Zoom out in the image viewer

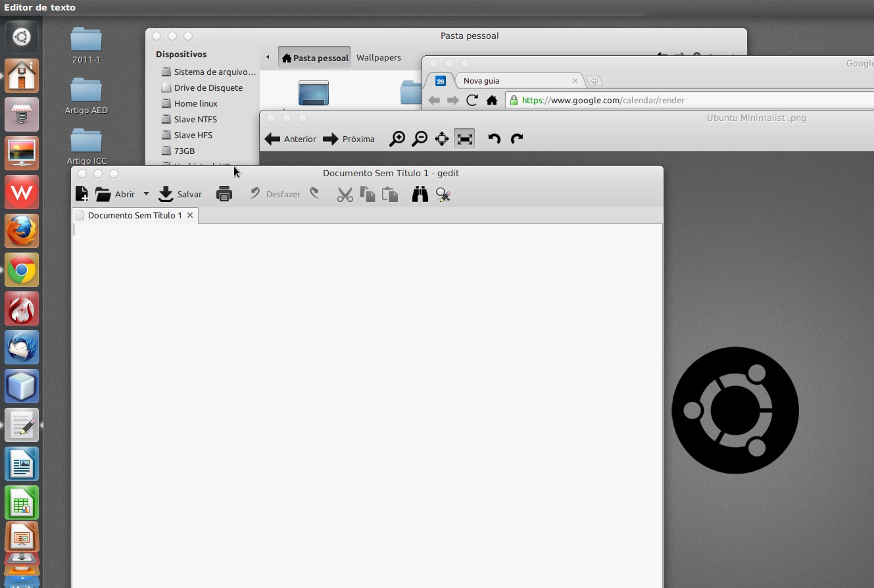pos(420,139)
